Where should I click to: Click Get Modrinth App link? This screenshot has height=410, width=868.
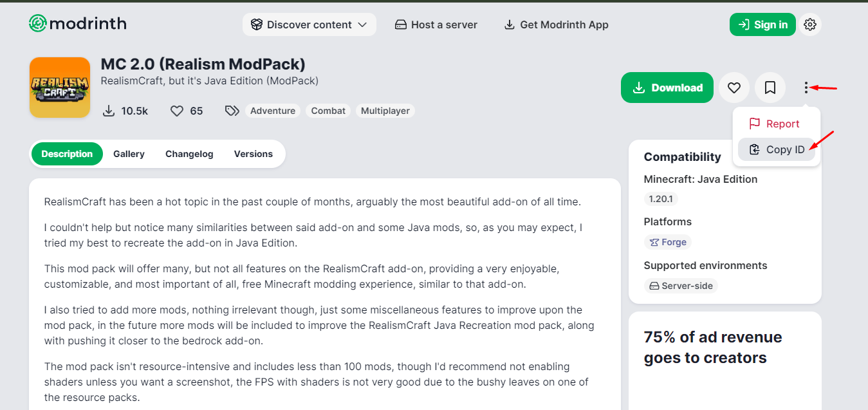click(x=556, y=24)
